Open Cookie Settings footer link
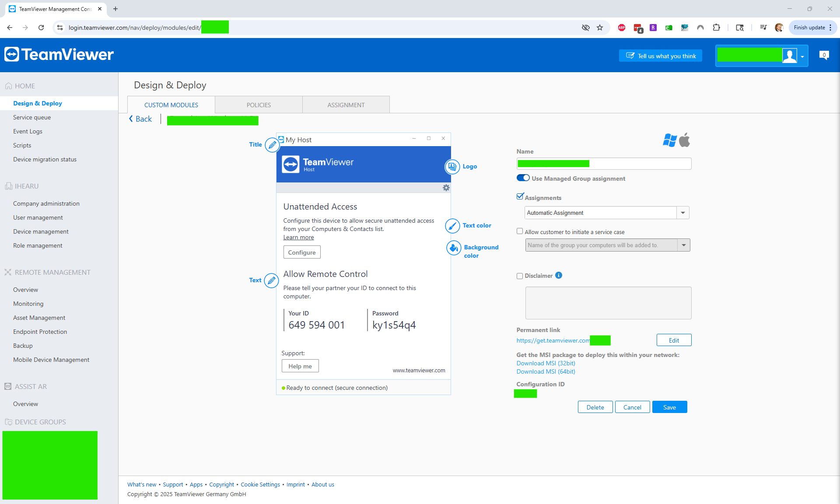Viewport: 840px width, 504px height. 260,484
